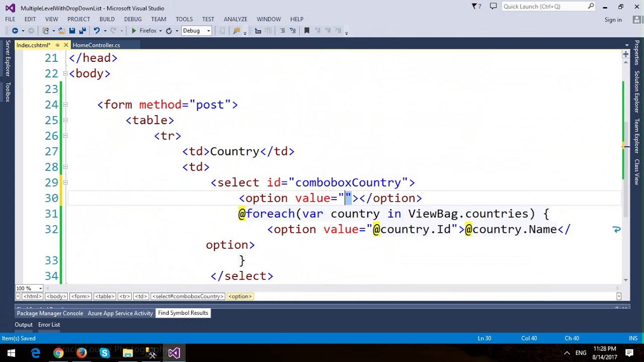Viewport: 644px width, 362px height.
Task: Select the <select#comboboxCountry> breadcrumb
Action: click(188, 297)
